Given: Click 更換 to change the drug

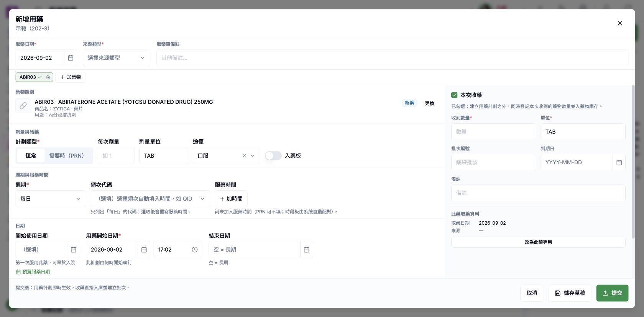Looking at the screenshot, I should (429, 103).
